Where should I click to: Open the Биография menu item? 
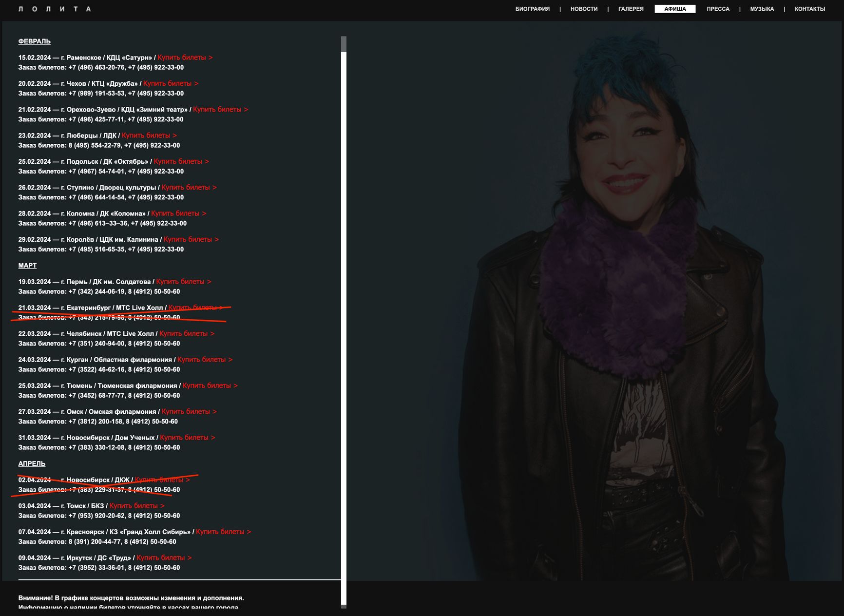(532, 9)
